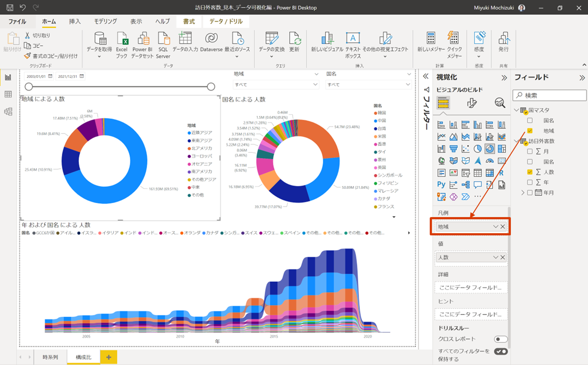Switch to Model view in left sidebar

pos(8,112)
